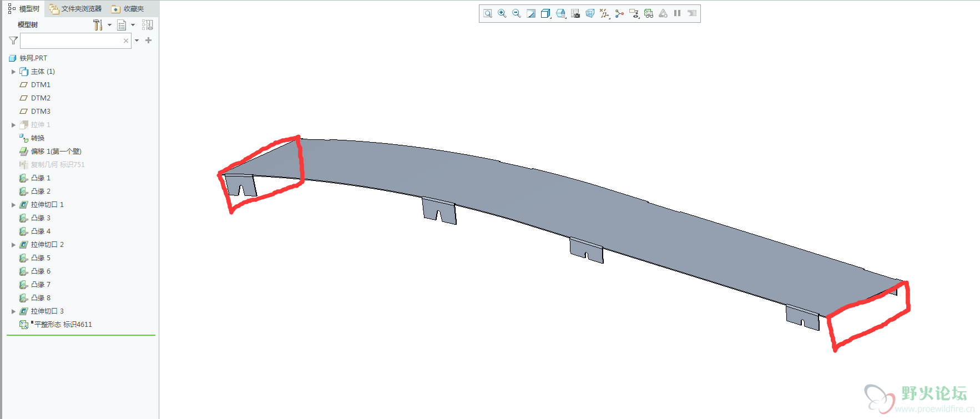Screen dimensions: 980x419
Task: Click the Zoom In magnifier icon
Action: click(502, 13)
